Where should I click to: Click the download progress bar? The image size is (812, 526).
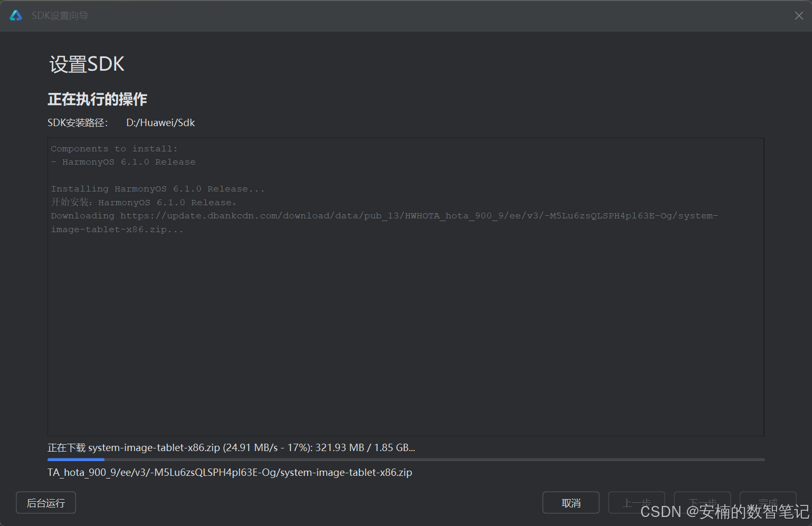(x=406, y=460)
